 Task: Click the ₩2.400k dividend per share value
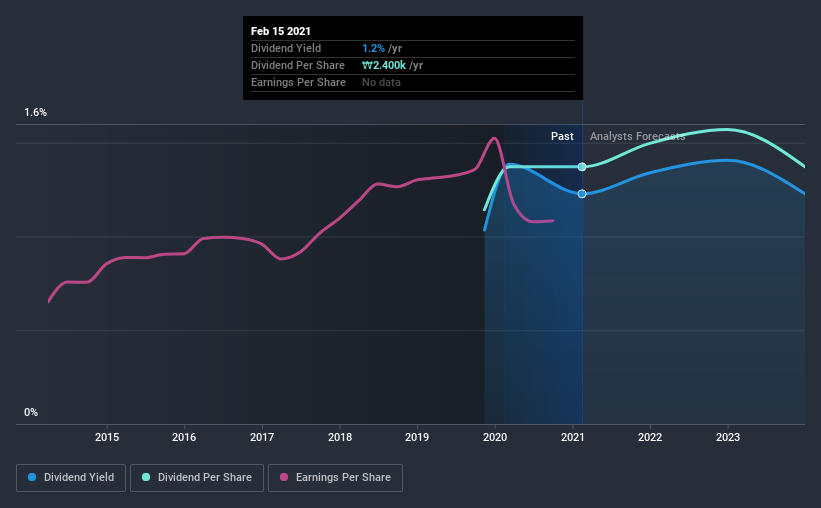coord(384,65)
